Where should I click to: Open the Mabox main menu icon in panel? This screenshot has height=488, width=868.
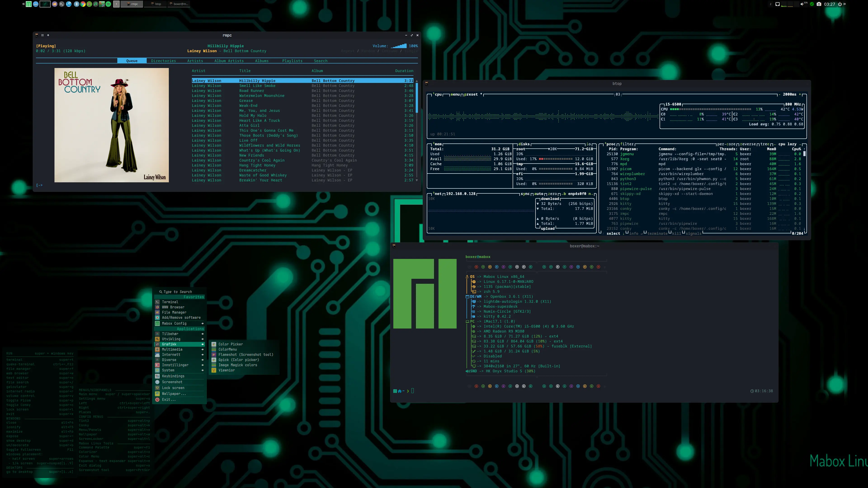click(x=29, y=4)
